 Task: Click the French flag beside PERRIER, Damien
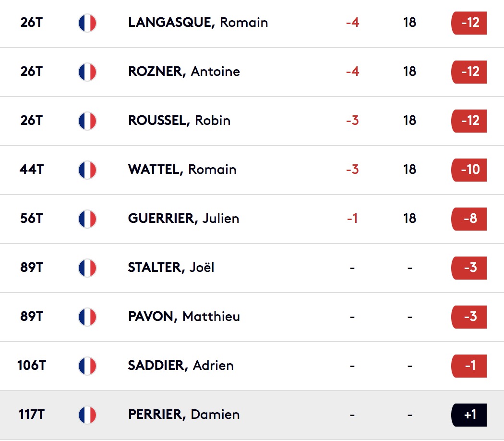tap(87, 415)
